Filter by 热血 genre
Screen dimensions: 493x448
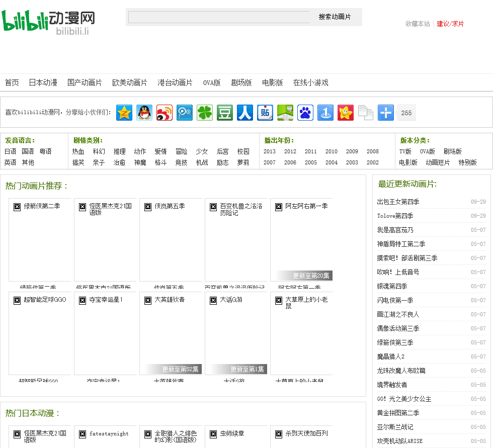tap(78, 151)
